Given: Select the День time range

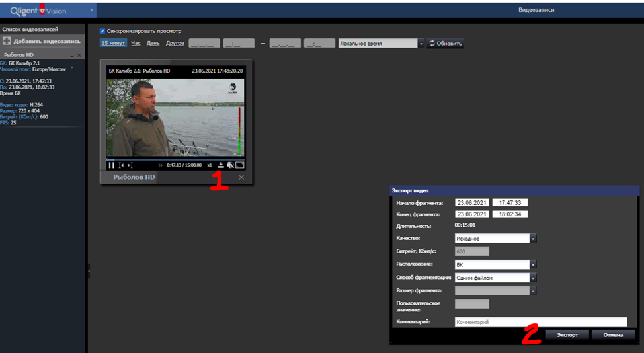Looking at the screenshot, I should coord(153,43).
